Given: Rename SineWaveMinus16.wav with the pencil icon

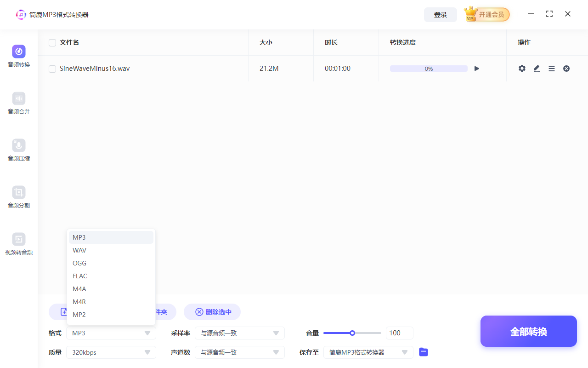Looking at the screenshot, I should tap(537, 68).
